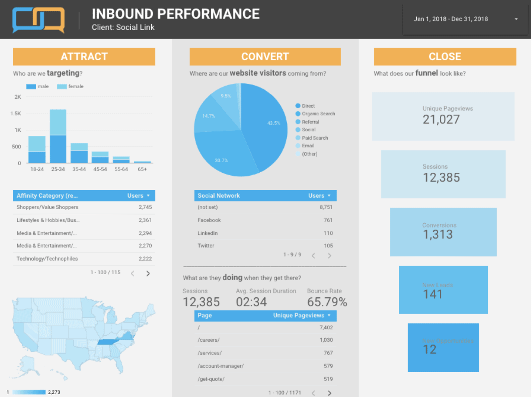This screenshot has width=532, height=397.
Task: Click the map color scale gradient bar
Action: (29, 392)
